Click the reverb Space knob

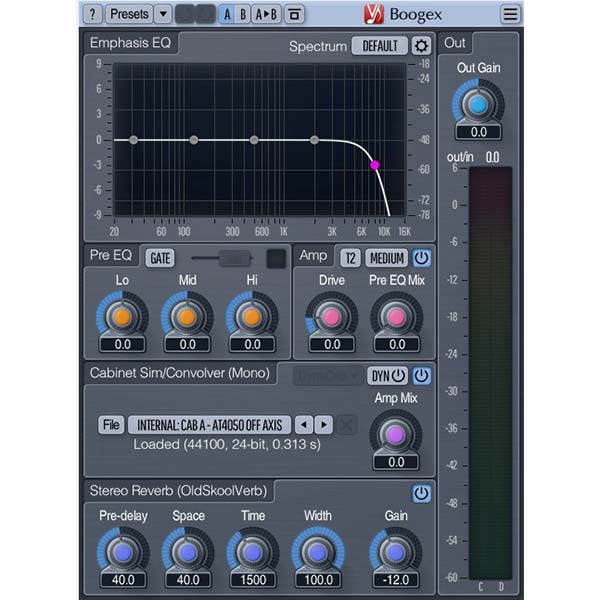click(188, 553)
